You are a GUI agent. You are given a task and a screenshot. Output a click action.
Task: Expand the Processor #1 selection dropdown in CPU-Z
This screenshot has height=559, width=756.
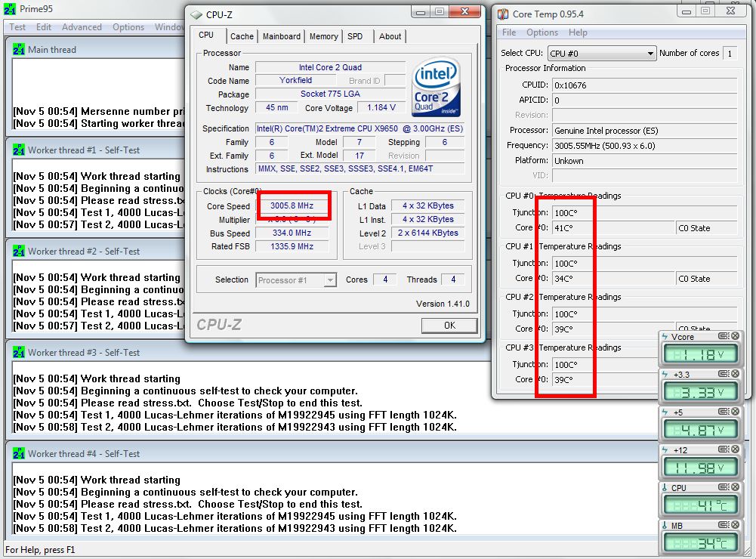[x=330, y=279]
